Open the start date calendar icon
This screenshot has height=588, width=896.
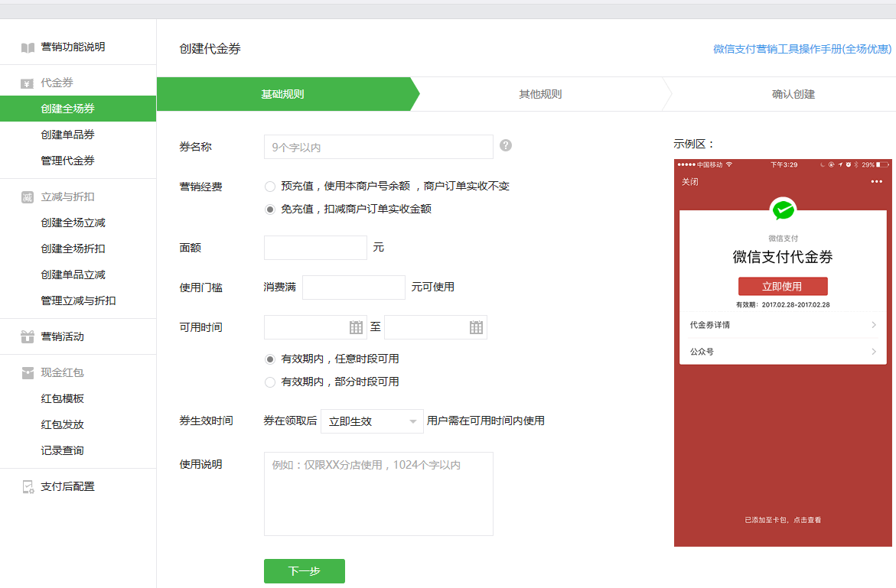(356, 327)
